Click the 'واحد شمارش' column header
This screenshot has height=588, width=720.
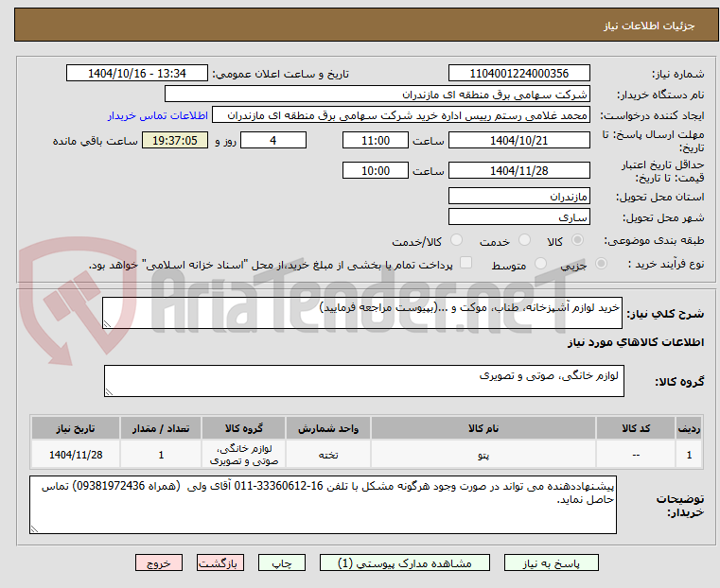[328, 428]
